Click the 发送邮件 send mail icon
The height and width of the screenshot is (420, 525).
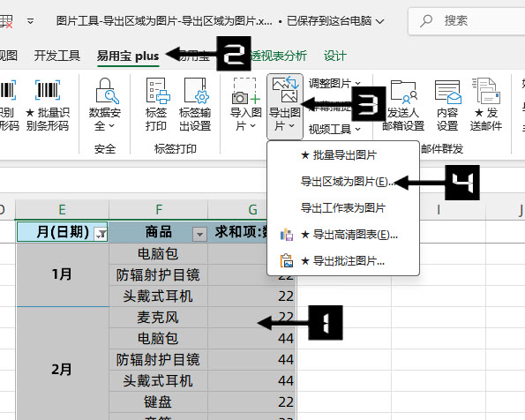pos(486,91)
